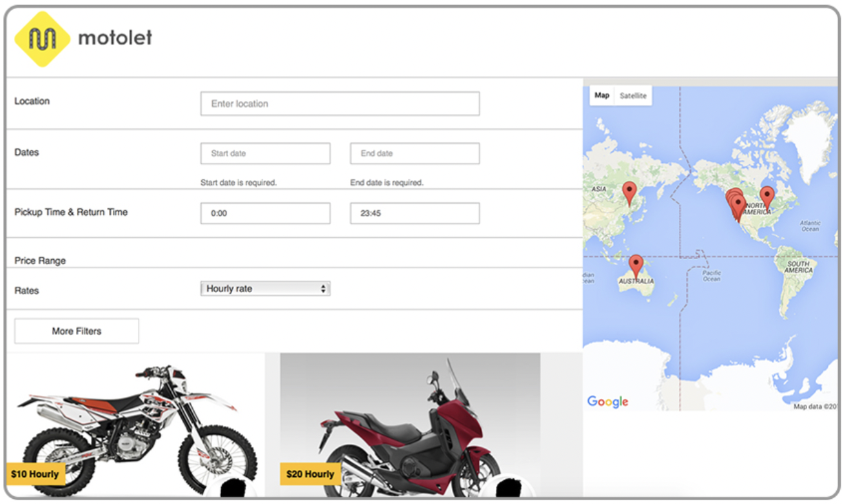Click the clustered pins on US west coast

tap(736, 204)
